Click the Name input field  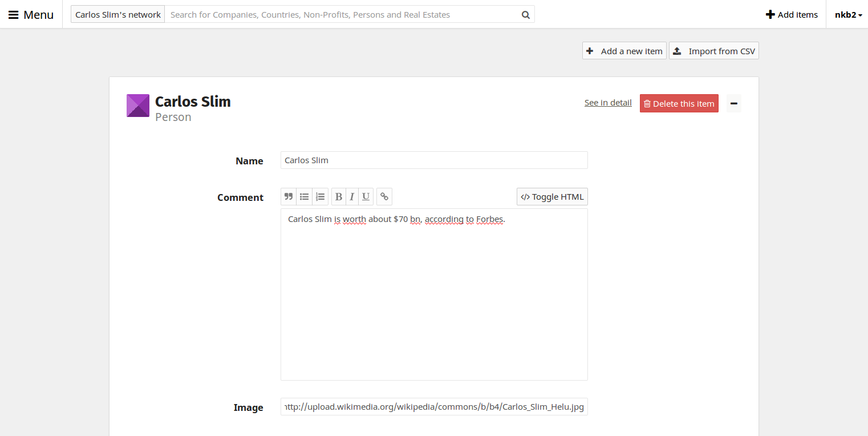tap(434, 160)
